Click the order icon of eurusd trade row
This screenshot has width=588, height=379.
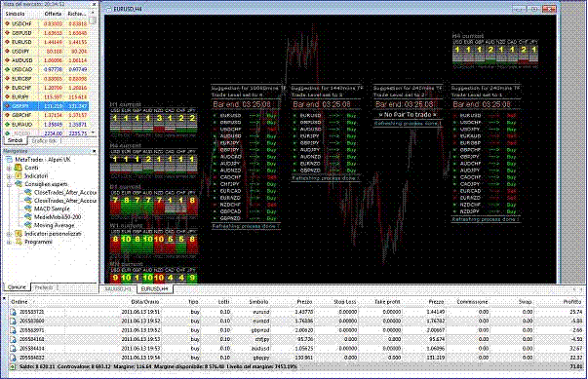pyautogui.click(x=13, y=312)
